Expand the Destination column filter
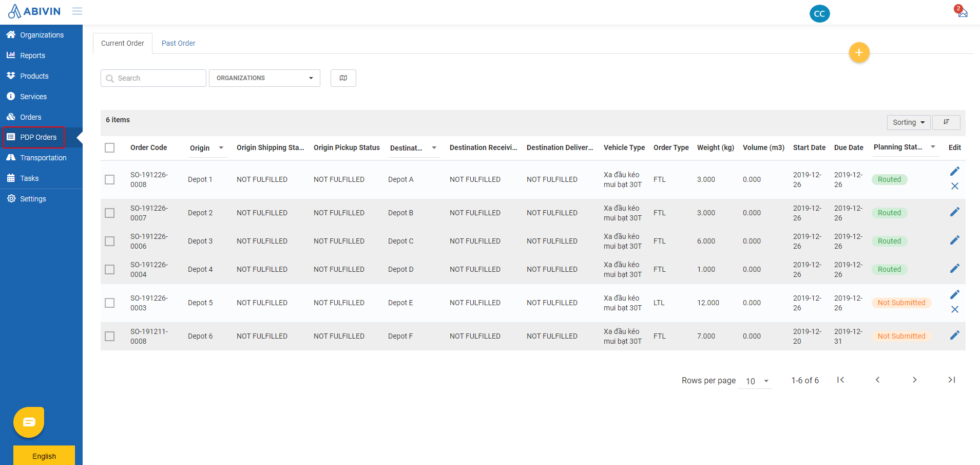The image size is (980, 465). pyautogui.click(x=434, y=148)
